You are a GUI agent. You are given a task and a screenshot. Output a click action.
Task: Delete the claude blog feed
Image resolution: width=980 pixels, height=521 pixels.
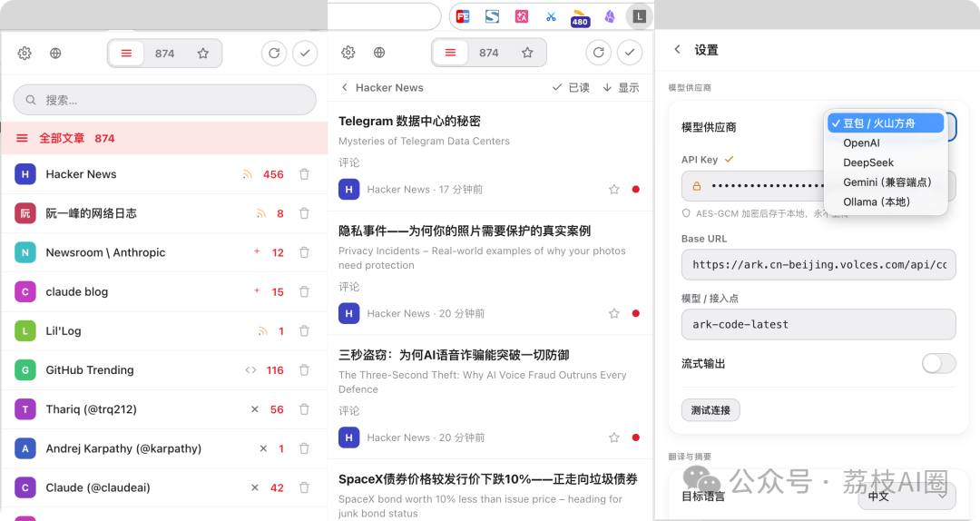pos(304,291)
